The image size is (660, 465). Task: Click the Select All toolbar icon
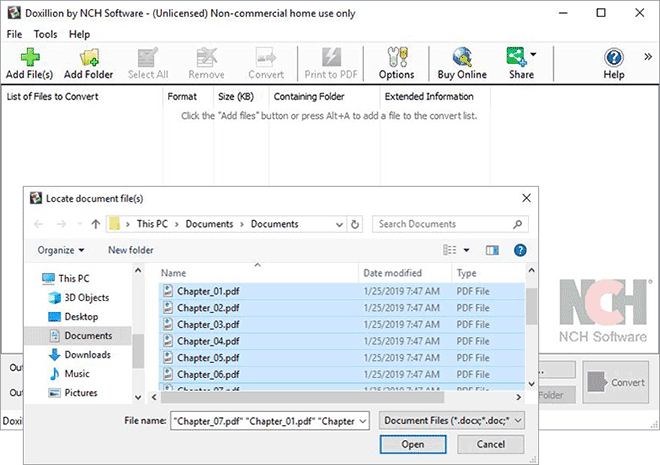click(x=148, y=64)
